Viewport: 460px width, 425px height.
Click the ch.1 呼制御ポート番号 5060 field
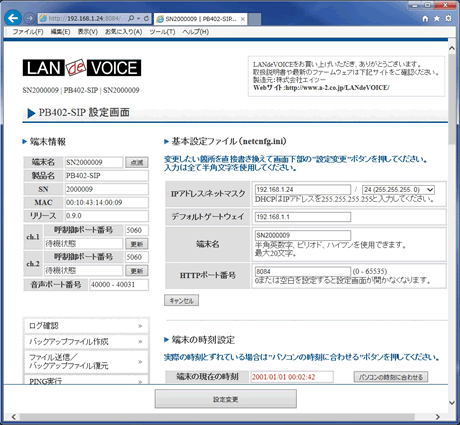click(x=137, y=230)
